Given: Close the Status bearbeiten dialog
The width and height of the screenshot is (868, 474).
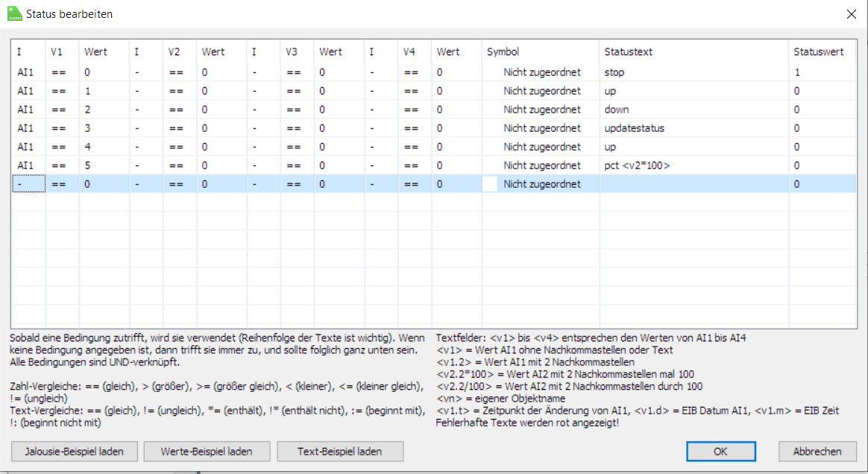Looking at the screenshot, I should pyautogui.click(x=852, y=14).
